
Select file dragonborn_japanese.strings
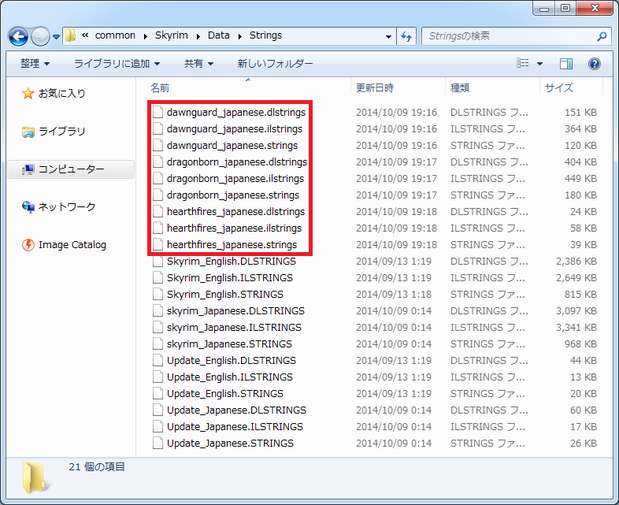233,195
